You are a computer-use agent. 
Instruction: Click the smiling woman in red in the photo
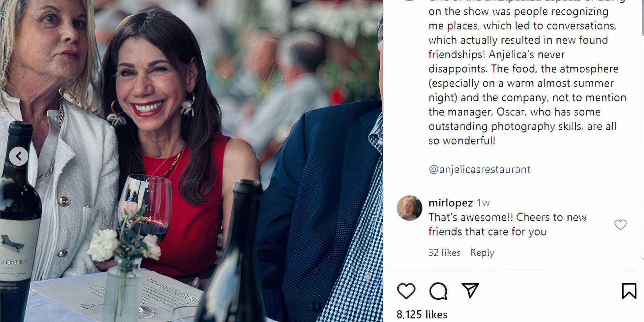(164, 117)
